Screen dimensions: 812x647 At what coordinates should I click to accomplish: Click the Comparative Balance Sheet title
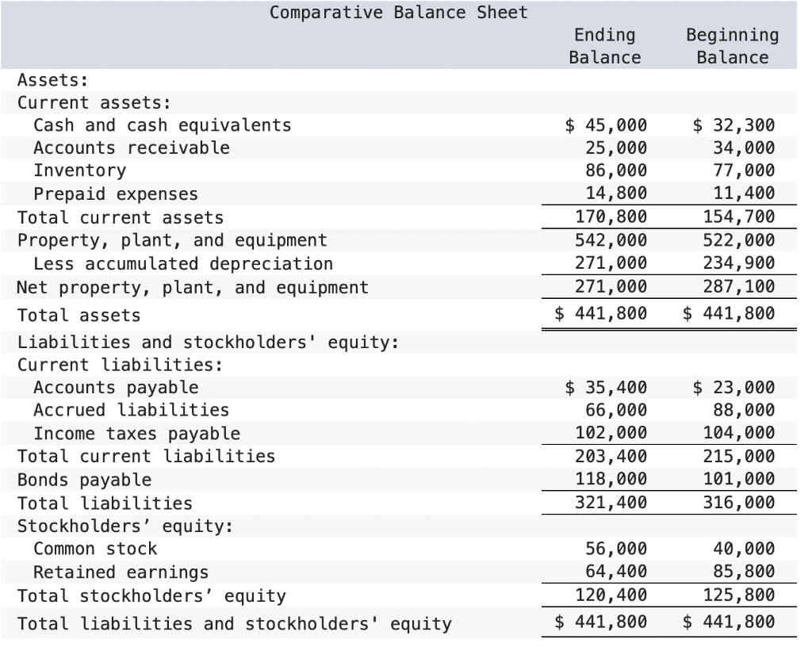click(399, 13)
